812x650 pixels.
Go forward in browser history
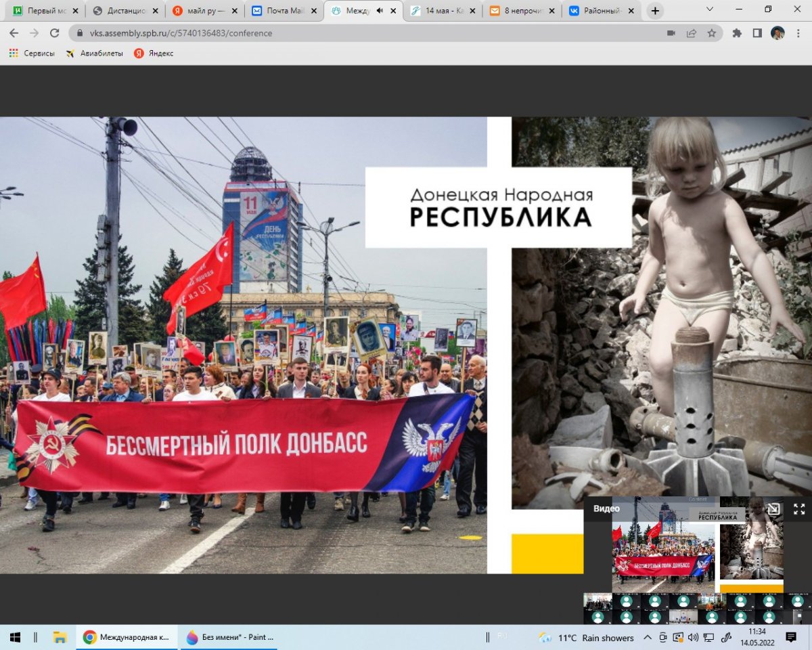point(35,33)
